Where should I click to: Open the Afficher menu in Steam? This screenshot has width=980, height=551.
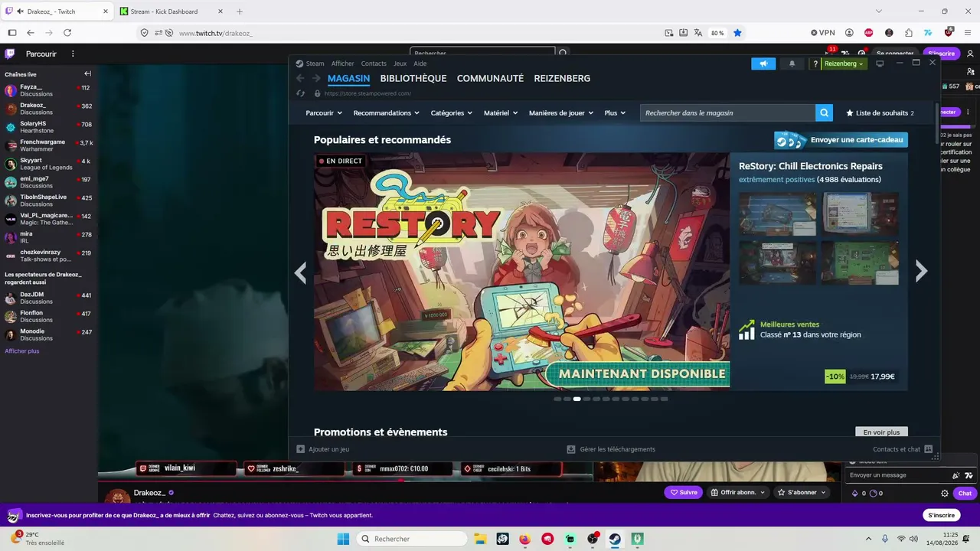[343, 64]
